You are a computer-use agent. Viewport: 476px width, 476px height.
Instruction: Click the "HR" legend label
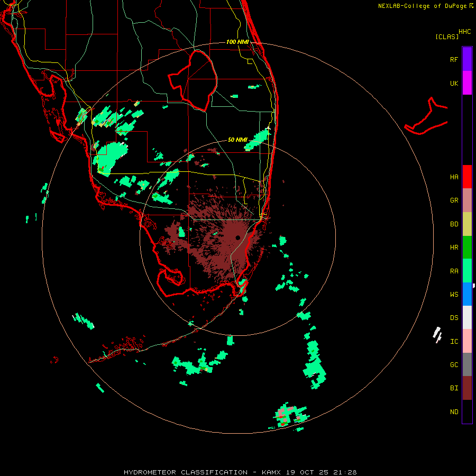tap(454, 248)
